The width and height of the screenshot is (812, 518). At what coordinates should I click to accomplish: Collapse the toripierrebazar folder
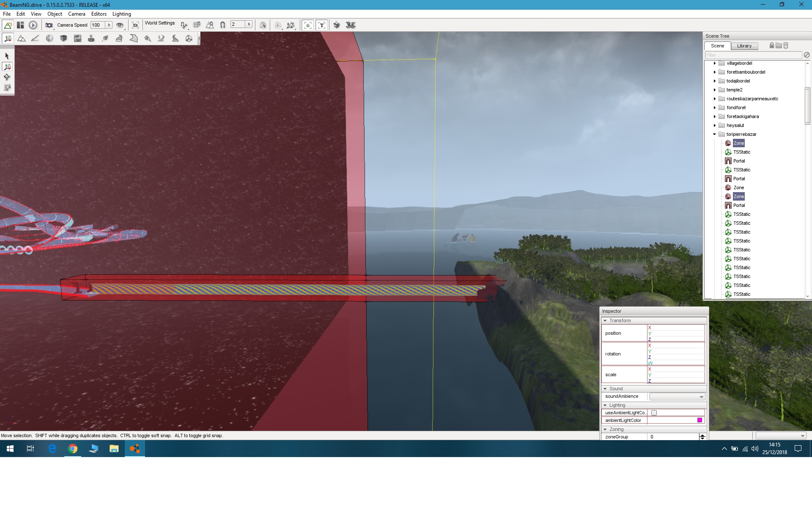click(x=715, y=135)
